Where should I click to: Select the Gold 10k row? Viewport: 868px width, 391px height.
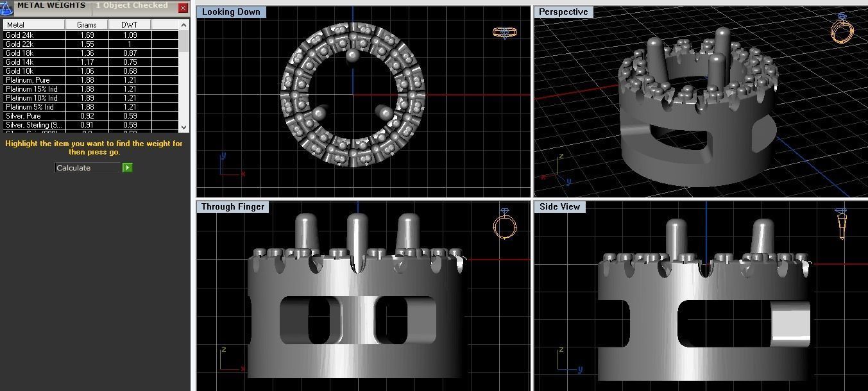(90, 71)
